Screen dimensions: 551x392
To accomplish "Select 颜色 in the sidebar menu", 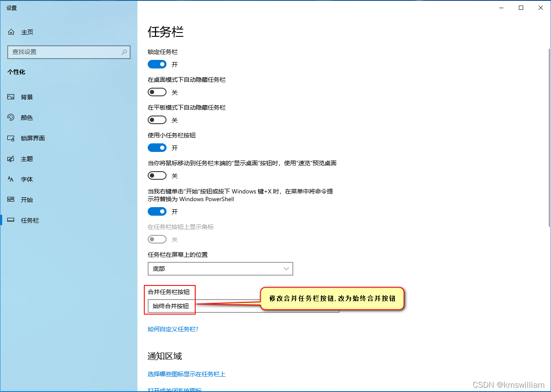I will tap(69, 118).
